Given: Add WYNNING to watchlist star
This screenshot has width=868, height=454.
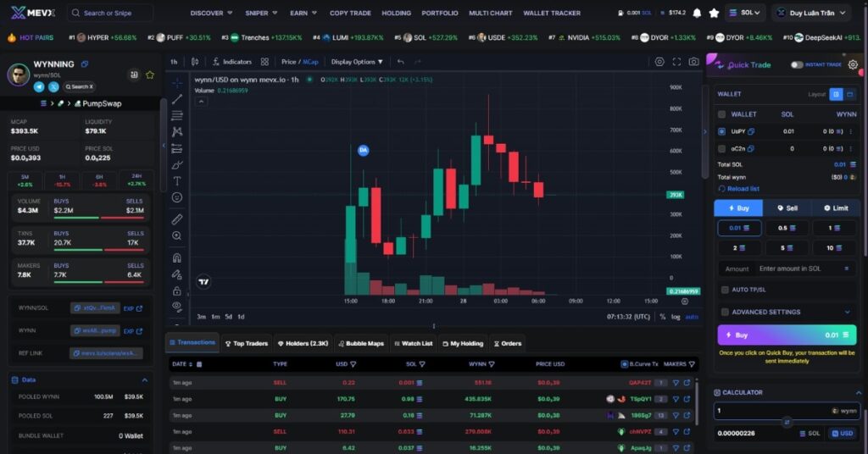Looking at the screenshot, I should (150, 75).
